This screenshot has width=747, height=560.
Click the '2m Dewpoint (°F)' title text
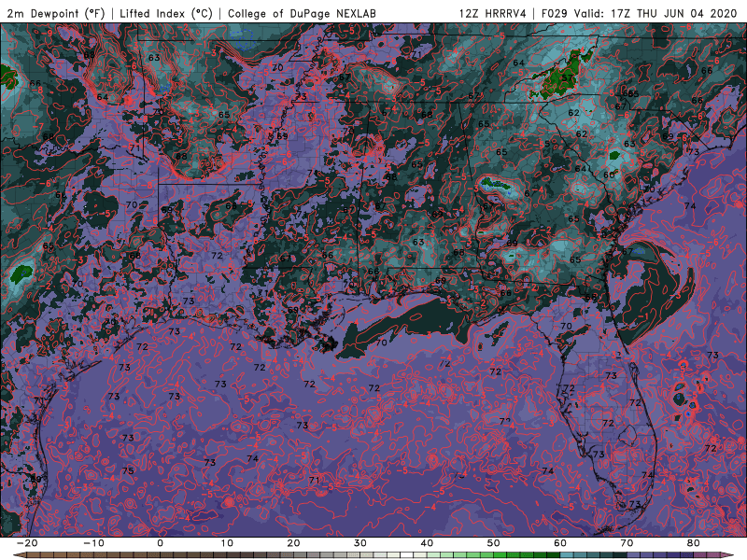(x=56, y=13)
